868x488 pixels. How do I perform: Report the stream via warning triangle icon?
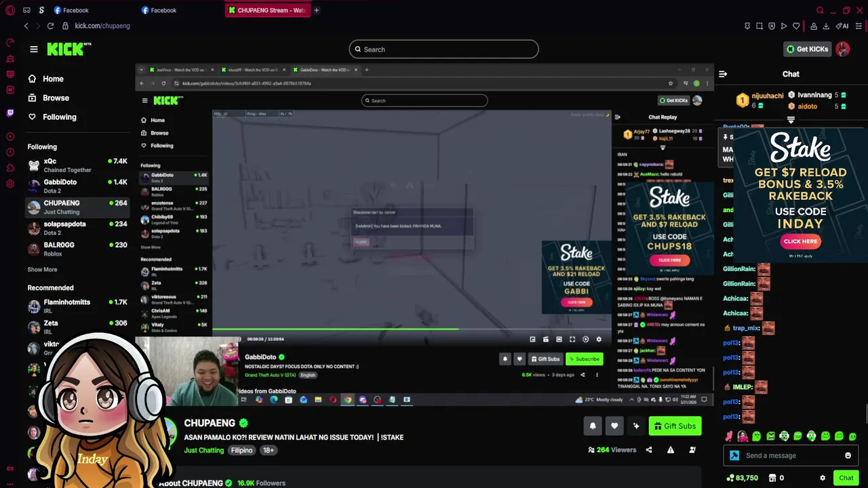tap(671, 449)
